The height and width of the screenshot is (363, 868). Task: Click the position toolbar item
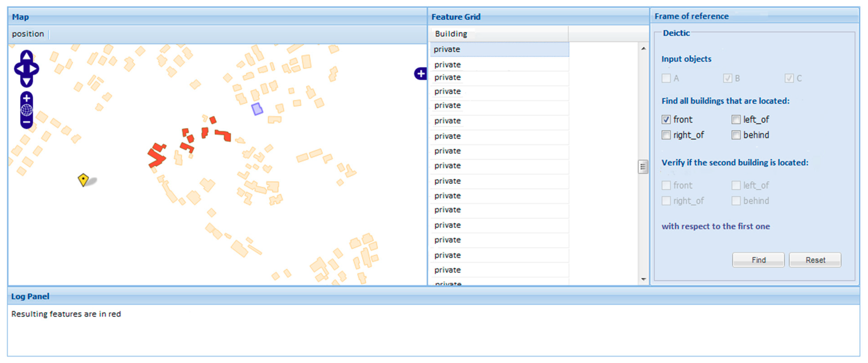28,34
